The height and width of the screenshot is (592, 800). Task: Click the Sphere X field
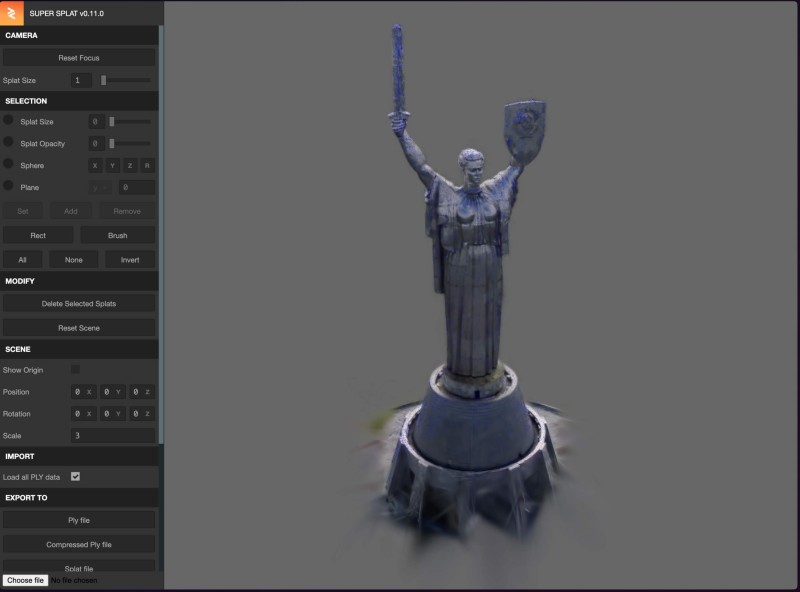(x=95, y=165)
